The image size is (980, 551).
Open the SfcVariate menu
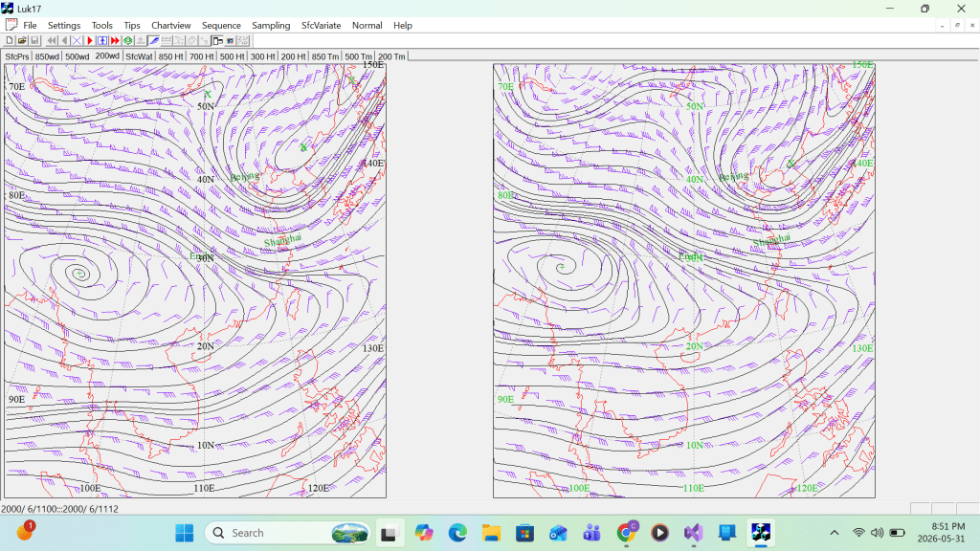[322, 26]
